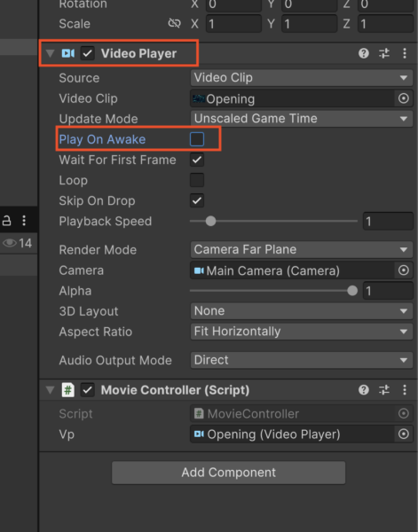Click the Add Component button
Image resolution: width=418 pixels, height=532 pixels.
point(229,473)
